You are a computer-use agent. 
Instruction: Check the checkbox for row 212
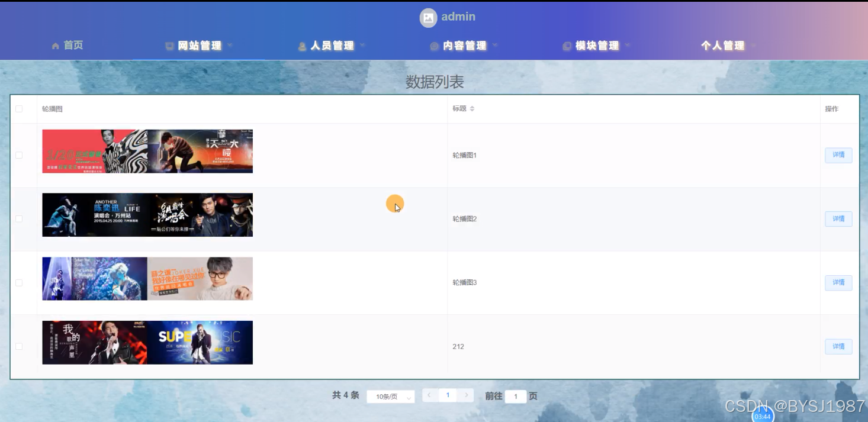[x=19, y=347]
